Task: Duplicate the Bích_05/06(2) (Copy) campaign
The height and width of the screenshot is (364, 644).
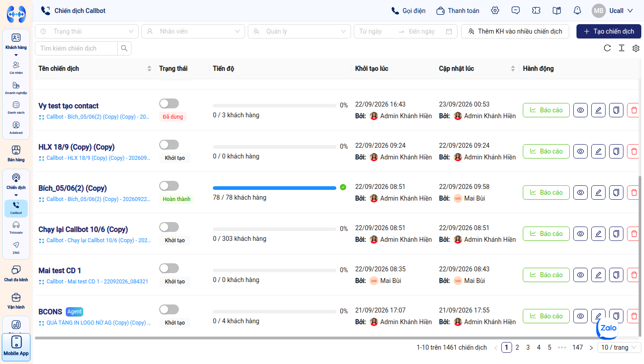Action: click(616, 193)
